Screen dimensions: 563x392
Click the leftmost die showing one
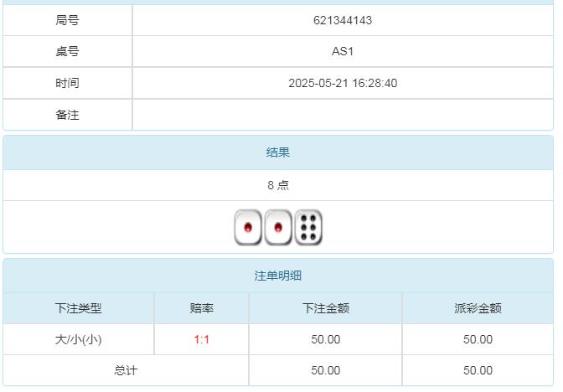(248, 227)
